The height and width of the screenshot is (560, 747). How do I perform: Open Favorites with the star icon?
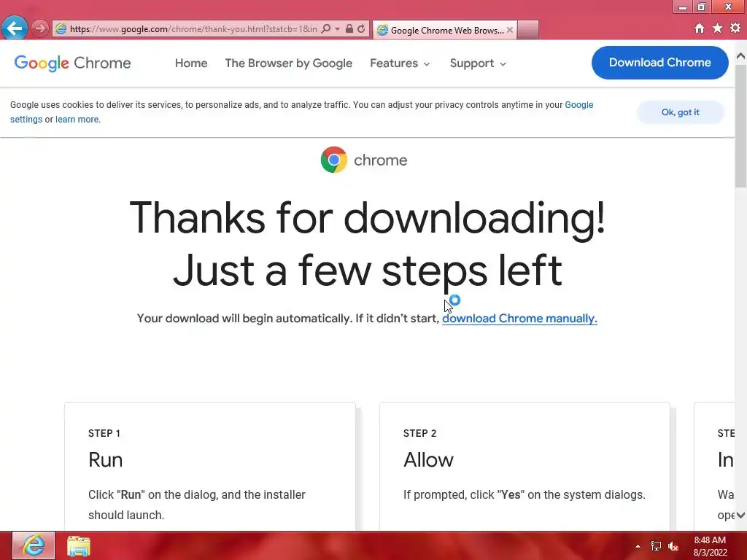click(717, 28)
